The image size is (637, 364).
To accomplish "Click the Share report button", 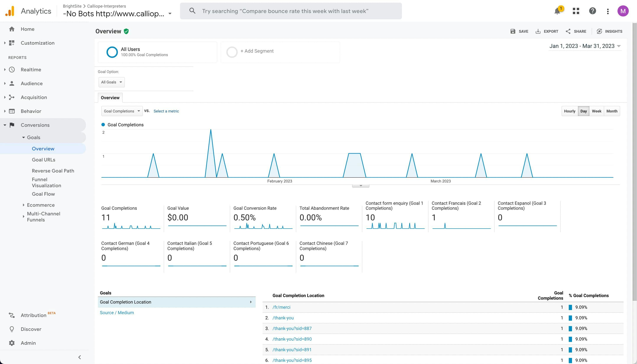I will tap(576, 31).
